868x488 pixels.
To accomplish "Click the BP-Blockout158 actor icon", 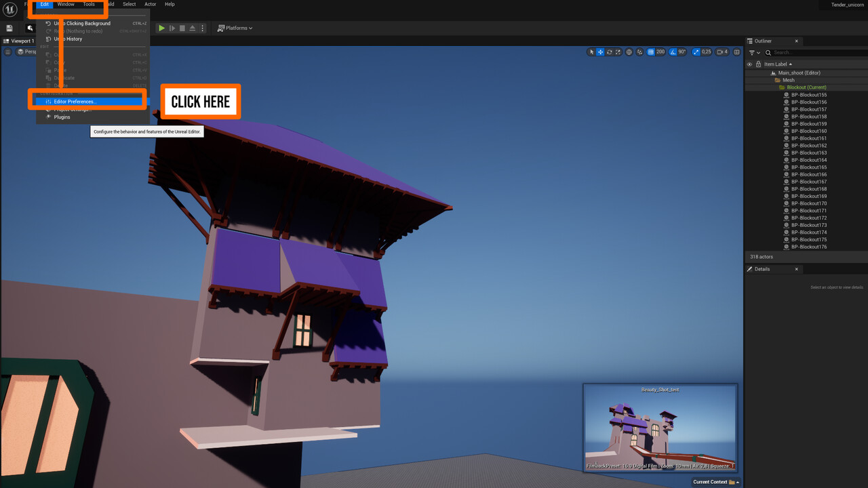I will (x=787, y=117).
